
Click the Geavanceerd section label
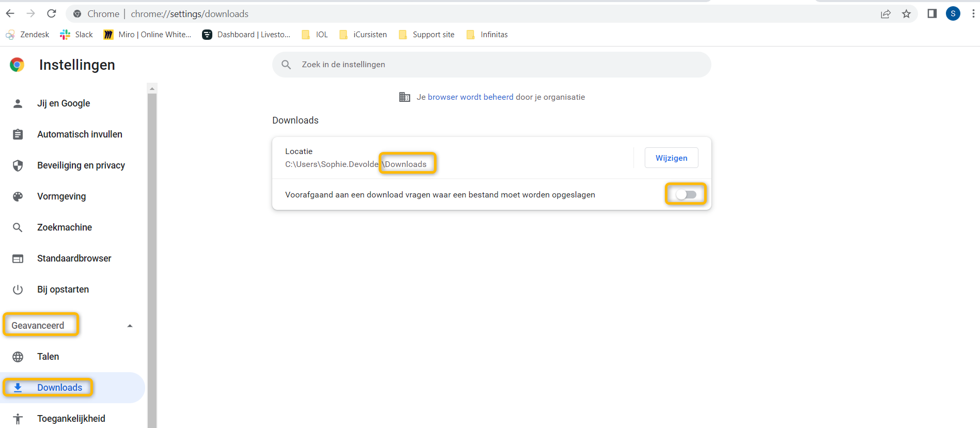click(38, 326)
